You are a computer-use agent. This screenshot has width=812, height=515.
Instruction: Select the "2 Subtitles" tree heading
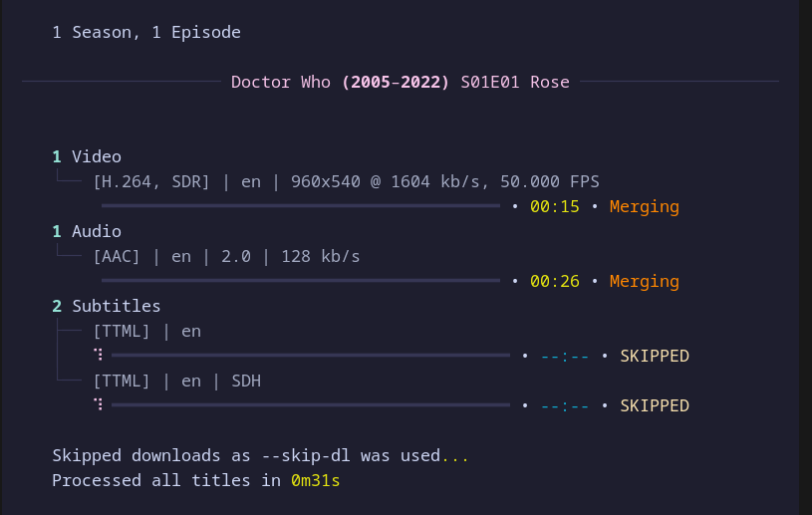pyautogui.click(x=107, y=306)
